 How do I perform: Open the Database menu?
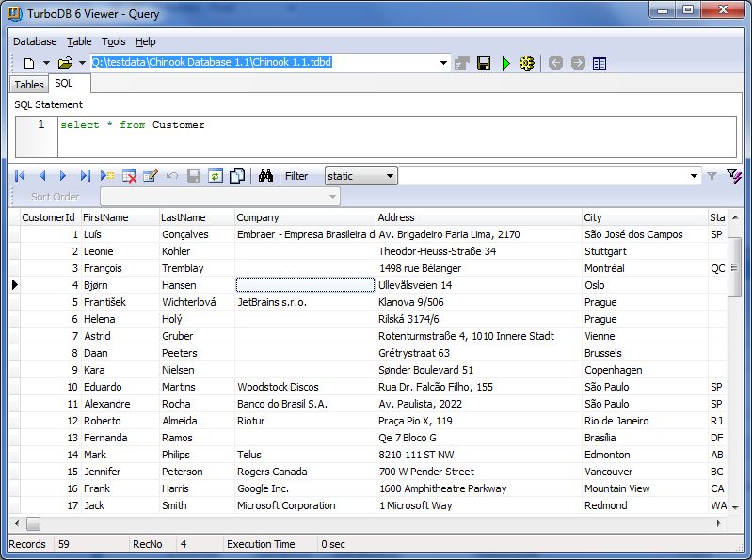pos(35,41)
